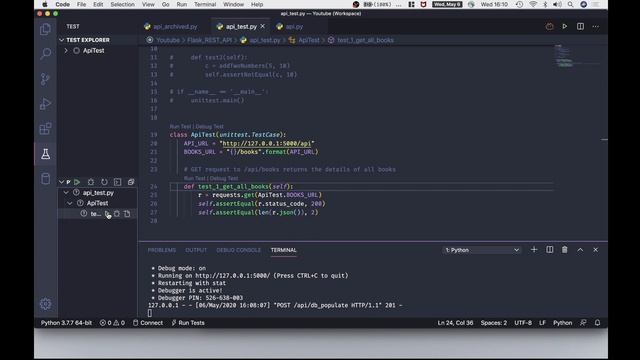Run Python file with editor play icon
Viewport: 640px width, 360px height.
coord(564,27)
